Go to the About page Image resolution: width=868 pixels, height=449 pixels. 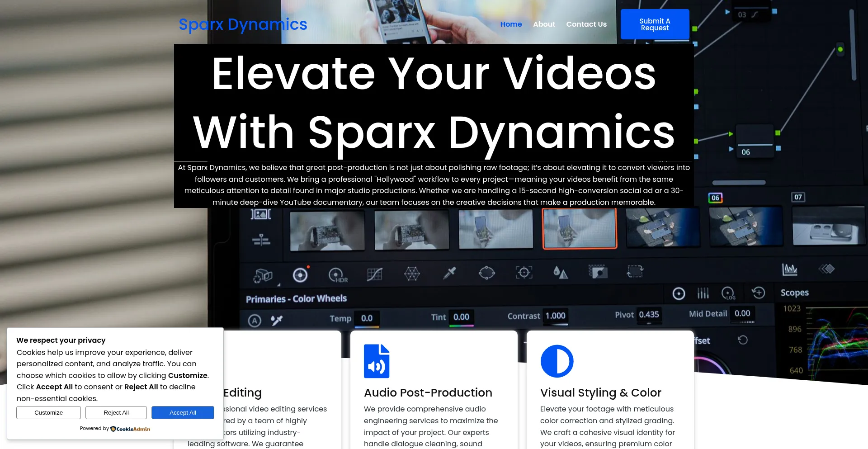(544, 24)
